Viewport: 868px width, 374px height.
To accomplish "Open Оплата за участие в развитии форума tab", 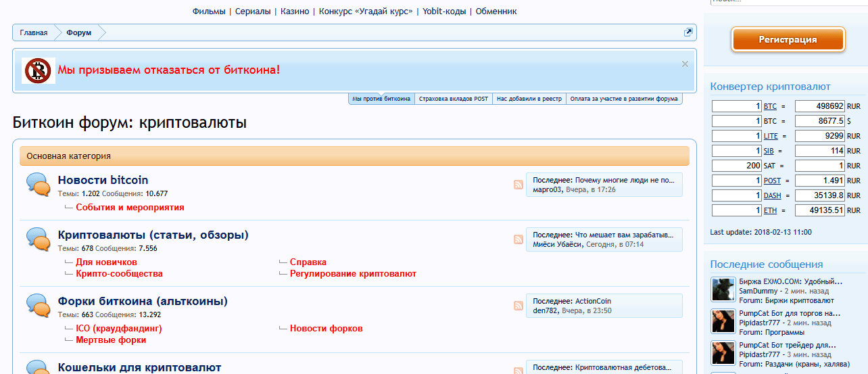I will pos(623,99).
